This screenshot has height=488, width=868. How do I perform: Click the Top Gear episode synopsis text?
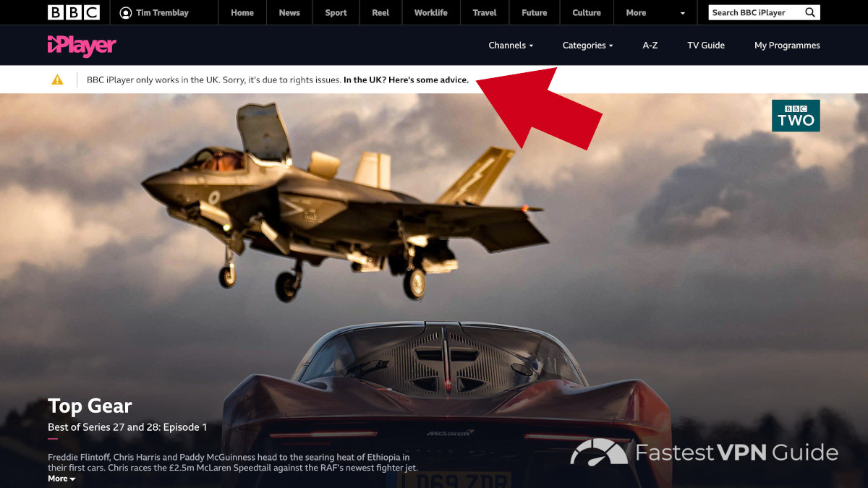point(233,463)
